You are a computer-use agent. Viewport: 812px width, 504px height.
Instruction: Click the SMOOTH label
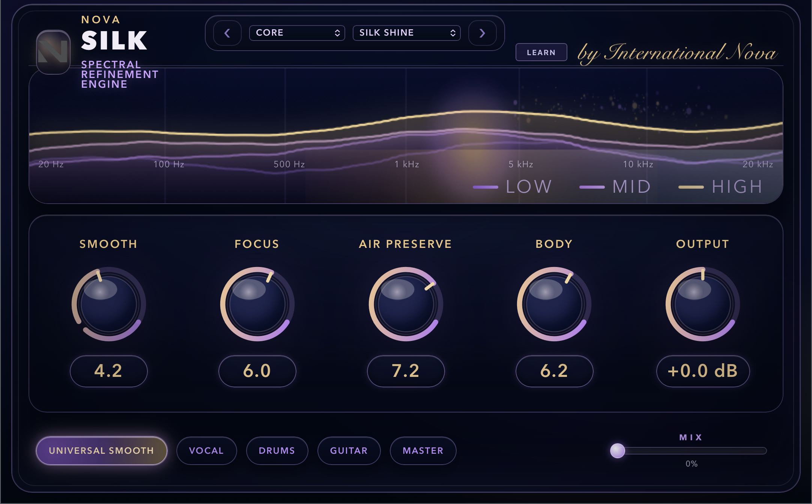pos(108,244)
